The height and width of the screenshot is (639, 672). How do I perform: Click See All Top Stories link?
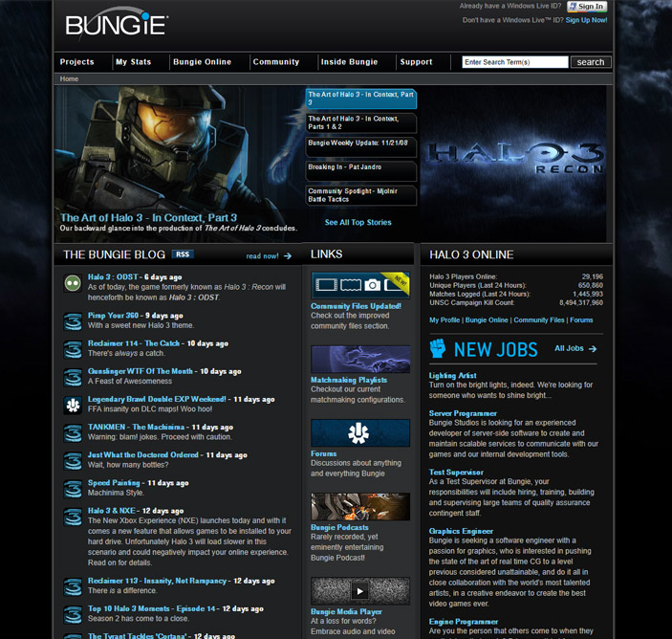click(358, 222)
